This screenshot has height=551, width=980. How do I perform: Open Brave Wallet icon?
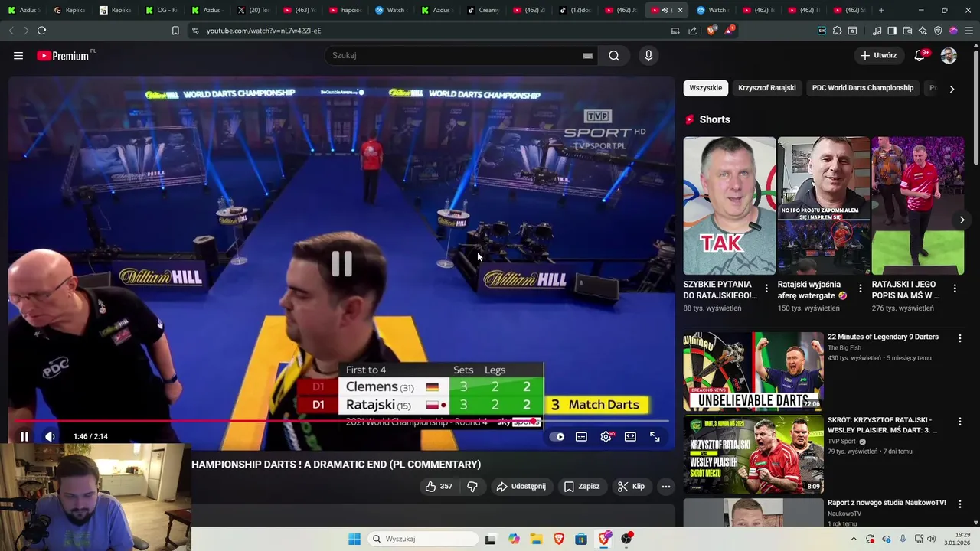coord(907,31)
